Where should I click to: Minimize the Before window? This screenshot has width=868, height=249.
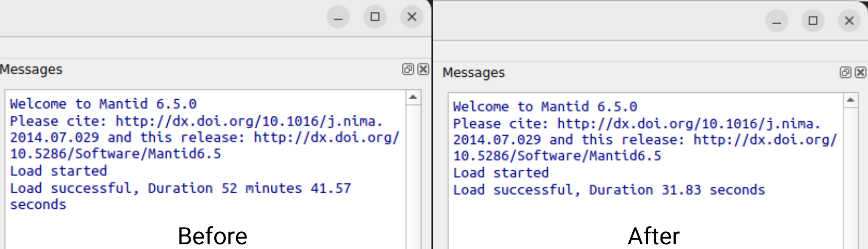[x=338, y=18]
